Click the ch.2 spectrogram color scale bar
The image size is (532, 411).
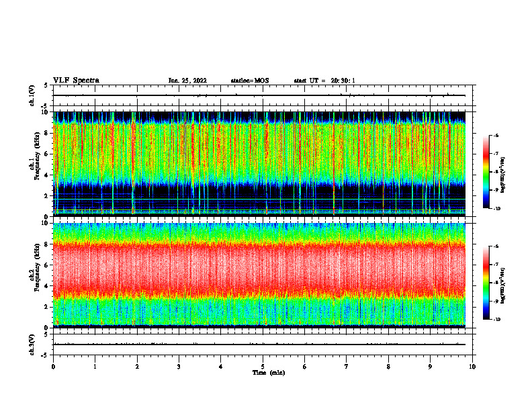486,283
